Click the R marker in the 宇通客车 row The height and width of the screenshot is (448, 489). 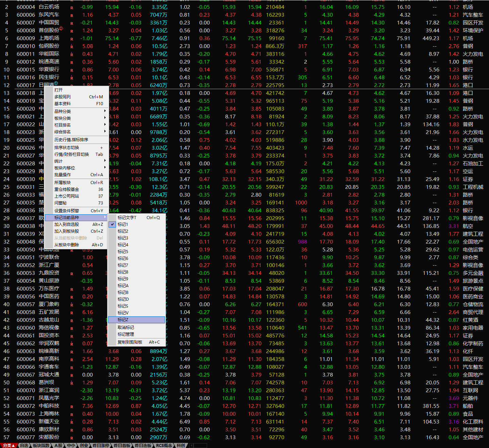[x=72, y=368]
